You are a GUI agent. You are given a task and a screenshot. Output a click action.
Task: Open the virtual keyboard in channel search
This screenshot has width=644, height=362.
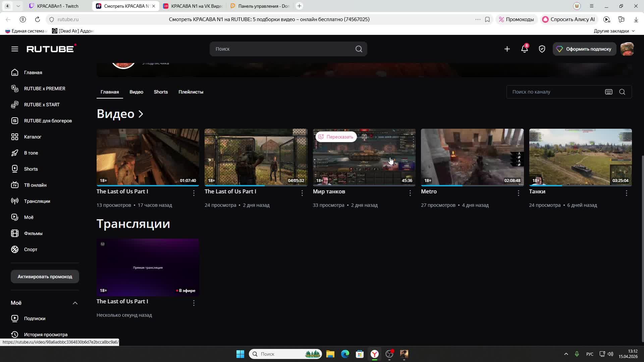point(608,92)
